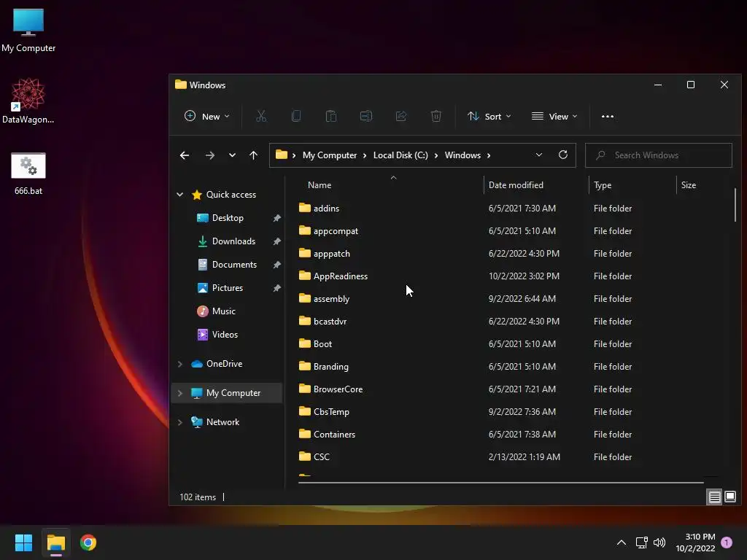
Task: Unpin Pictures using its pin icon
Action: click(x=276, y=288)
